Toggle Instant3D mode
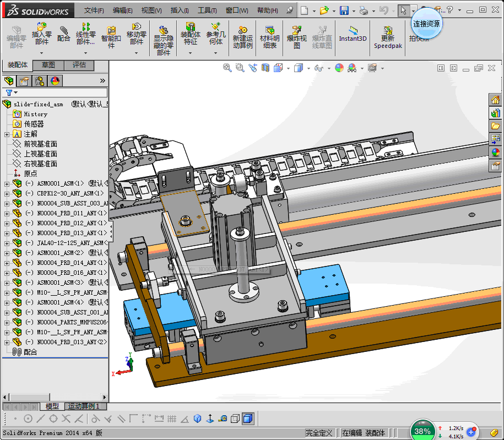The height and width of the screenshot is (440, 504). 353,34
